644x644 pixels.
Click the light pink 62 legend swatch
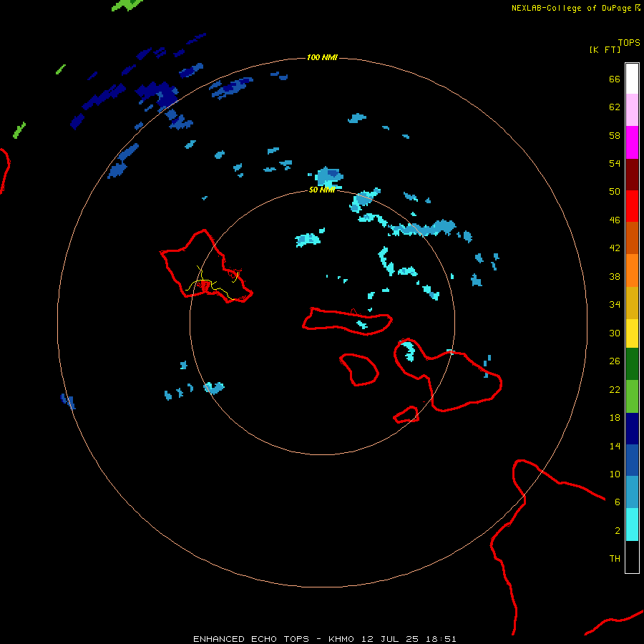[632, 110]
